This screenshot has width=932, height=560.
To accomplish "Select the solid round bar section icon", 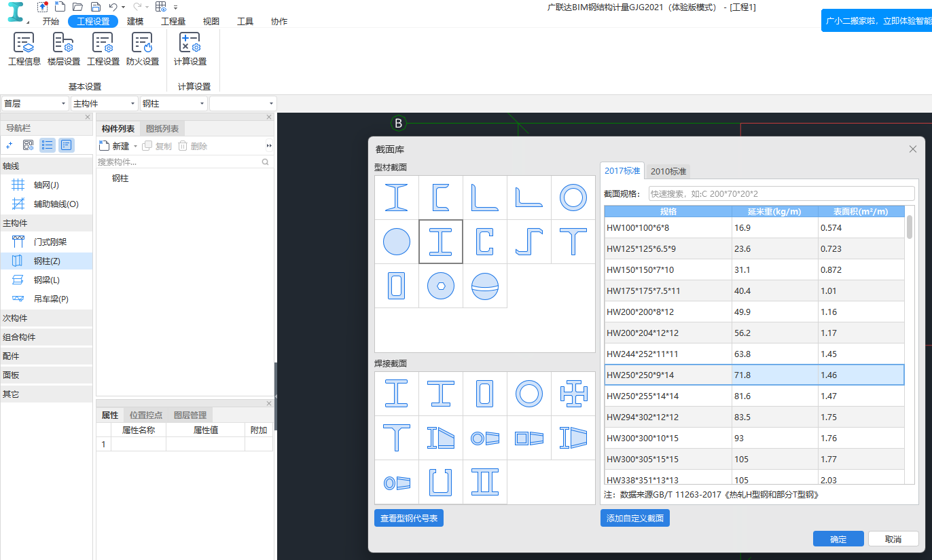I will [397, 242].
